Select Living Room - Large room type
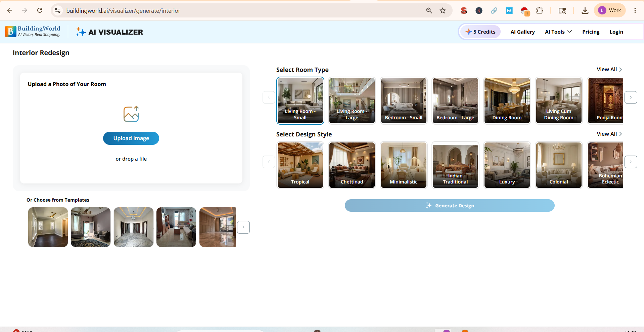Screen dimensions: 644x332 (352, 100)
